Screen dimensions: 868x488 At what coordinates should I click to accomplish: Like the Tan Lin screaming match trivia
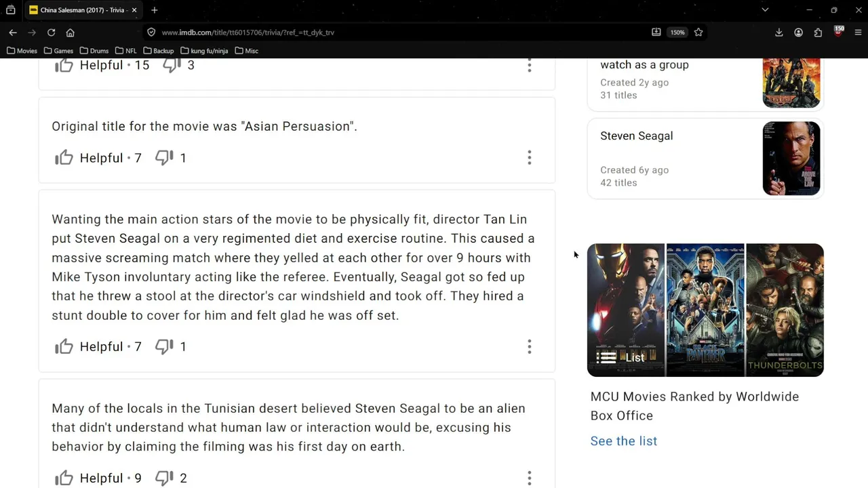[x=64, y=346]
